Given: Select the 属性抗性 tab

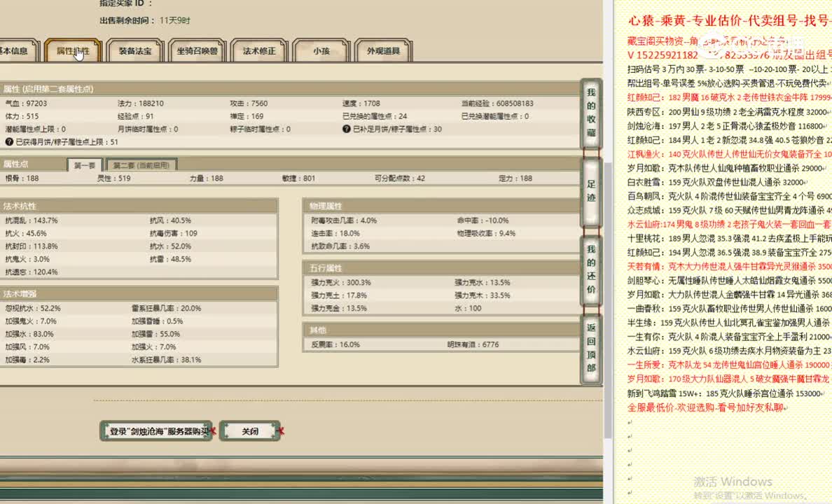Looking at the screenshot, I should (x=73, y=51).
